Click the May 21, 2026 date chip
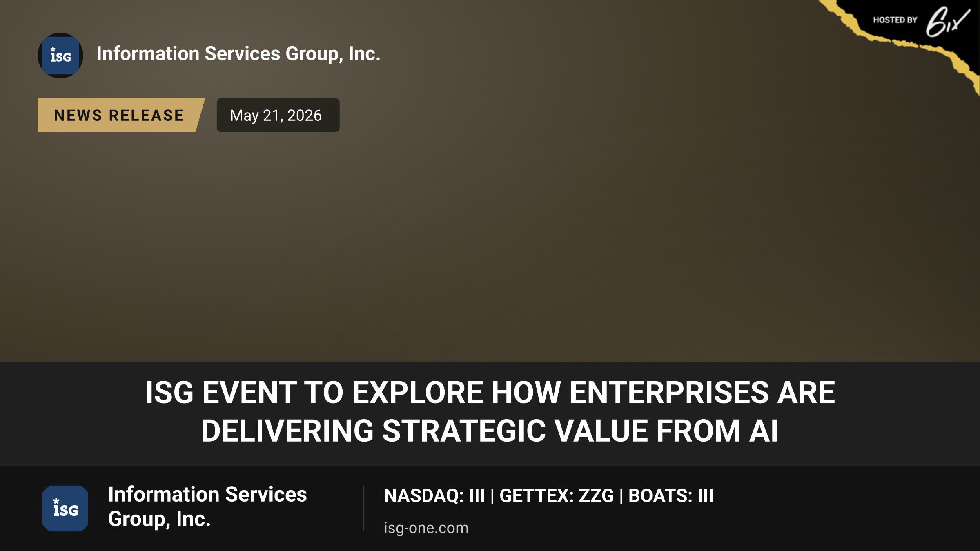Screen dimensions: 980x551 click(278, 115)
